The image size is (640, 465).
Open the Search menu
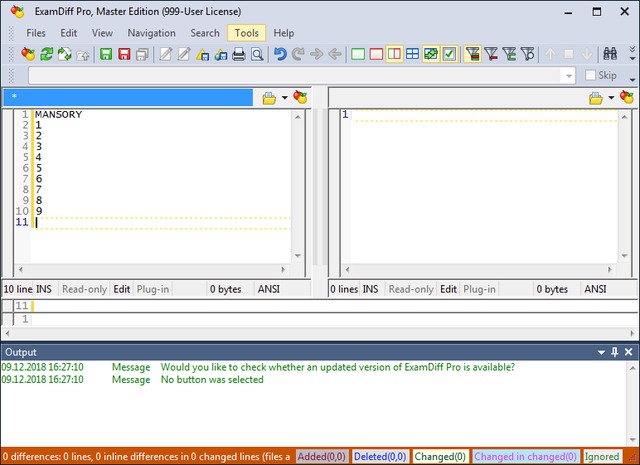205,33
